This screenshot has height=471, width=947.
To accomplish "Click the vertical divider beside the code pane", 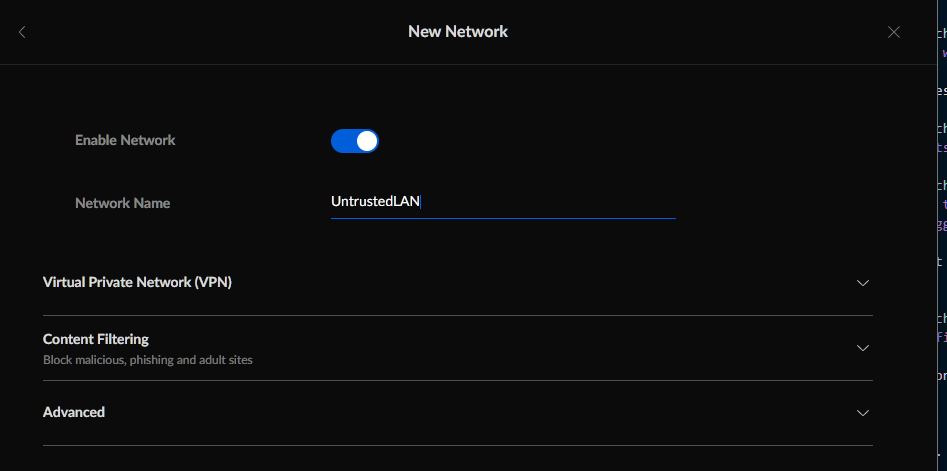I will [x=936, y=236].
